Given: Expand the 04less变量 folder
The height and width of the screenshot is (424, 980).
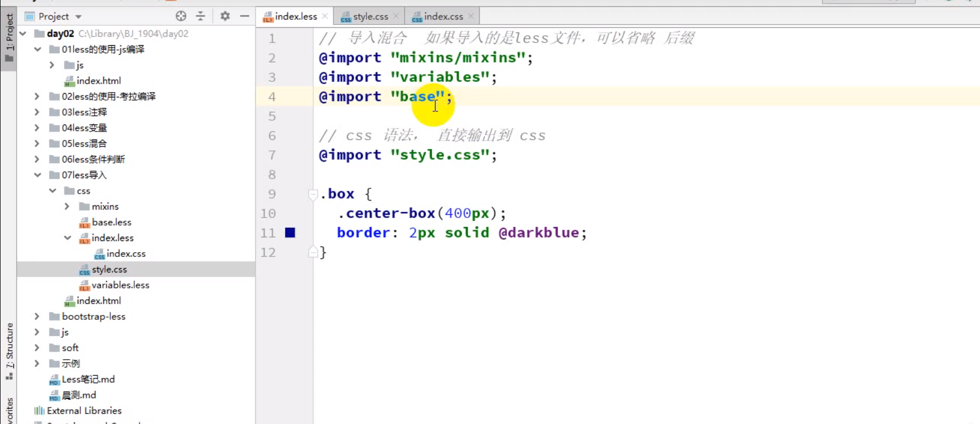Looking at the screenshot, I should [x=37, y=128].
